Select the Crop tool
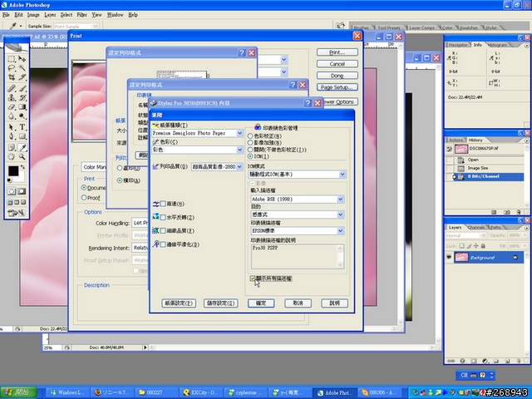Screen dimensions: 532x399 (x=11, y=77)
